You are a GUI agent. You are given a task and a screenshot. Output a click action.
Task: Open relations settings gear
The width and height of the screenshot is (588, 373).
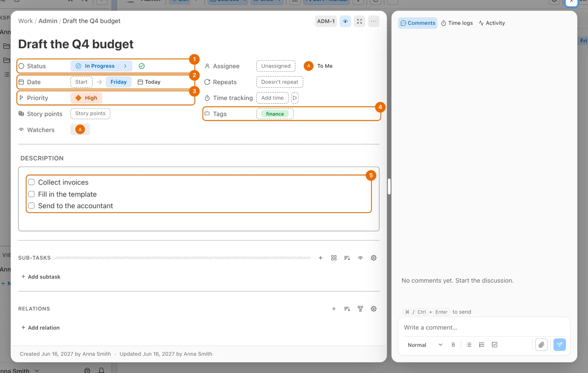[x=374, y=309]
